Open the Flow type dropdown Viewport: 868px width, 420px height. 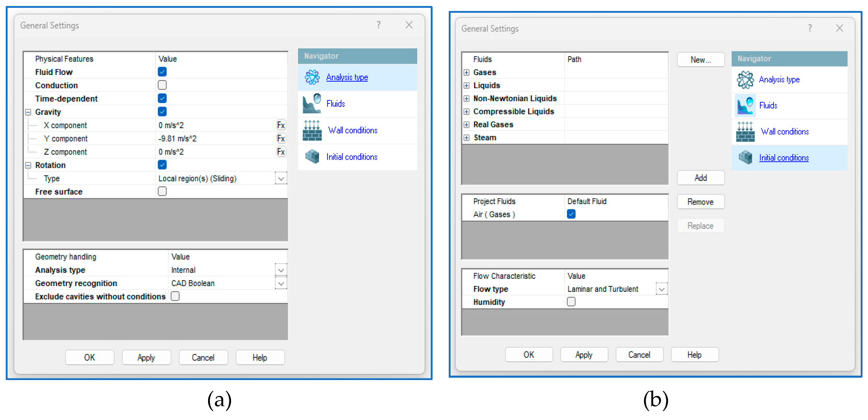[662, 289]
